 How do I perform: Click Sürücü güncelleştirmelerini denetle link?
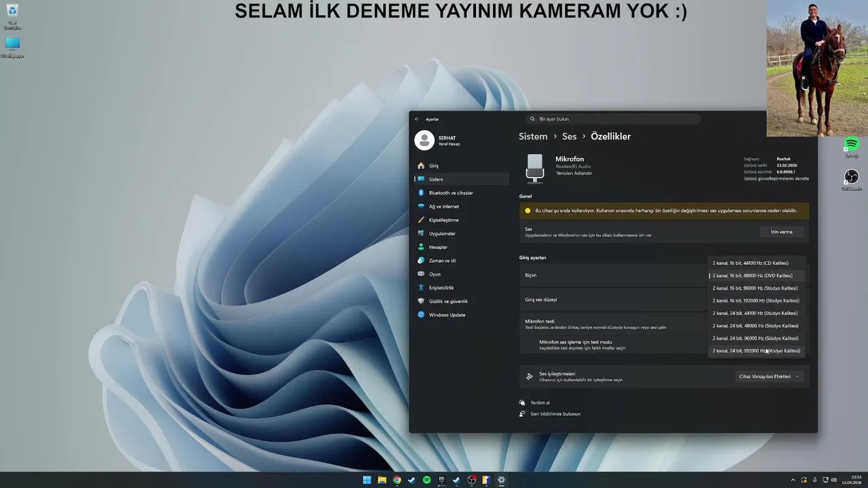[x=776, y=178]
